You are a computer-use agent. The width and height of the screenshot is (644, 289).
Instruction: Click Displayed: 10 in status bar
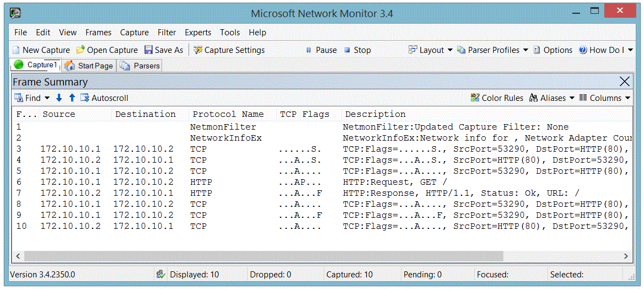coord(194,275)
